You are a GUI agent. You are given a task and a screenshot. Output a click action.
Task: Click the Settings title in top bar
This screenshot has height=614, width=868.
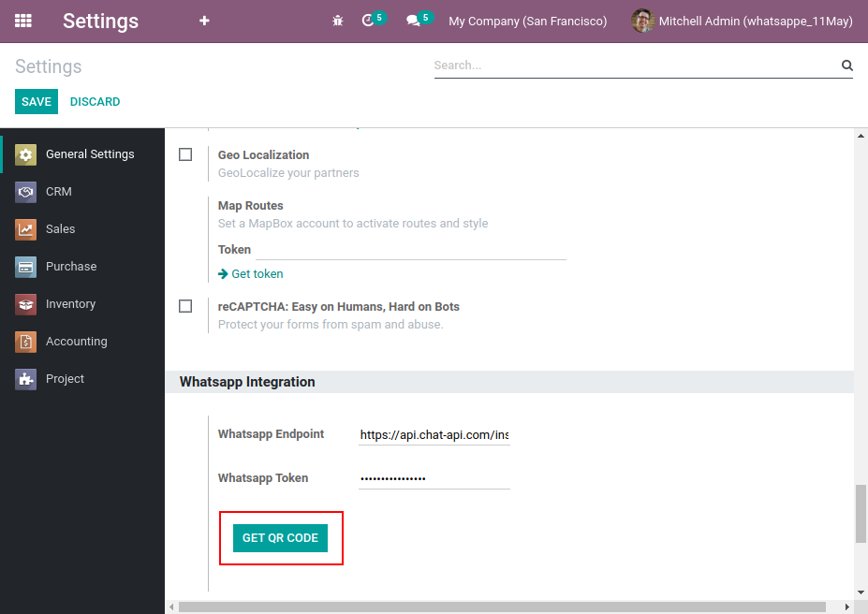[x=100, y=21]
